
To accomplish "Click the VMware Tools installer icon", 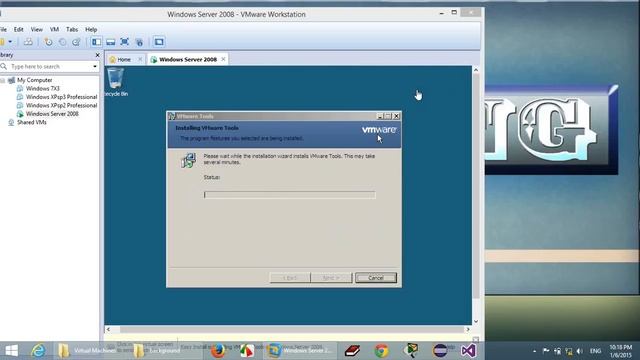I will click(189, 160).
